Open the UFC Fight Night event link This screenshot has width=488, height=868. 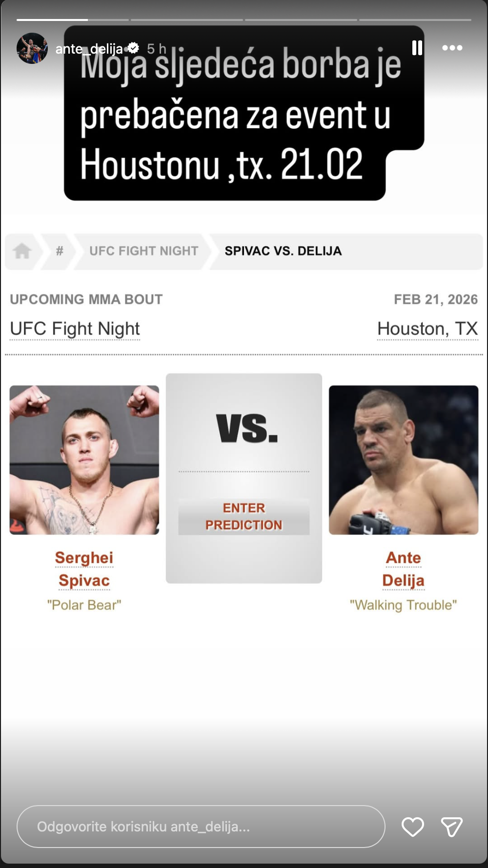pos(75,329)
